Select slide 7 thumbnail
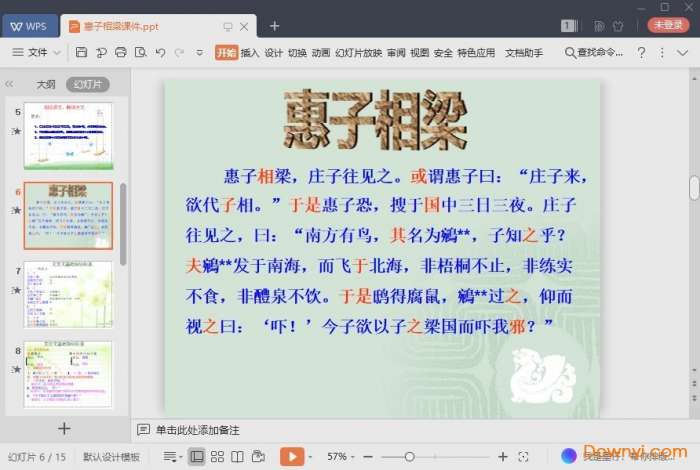 (x=68, y=295)
